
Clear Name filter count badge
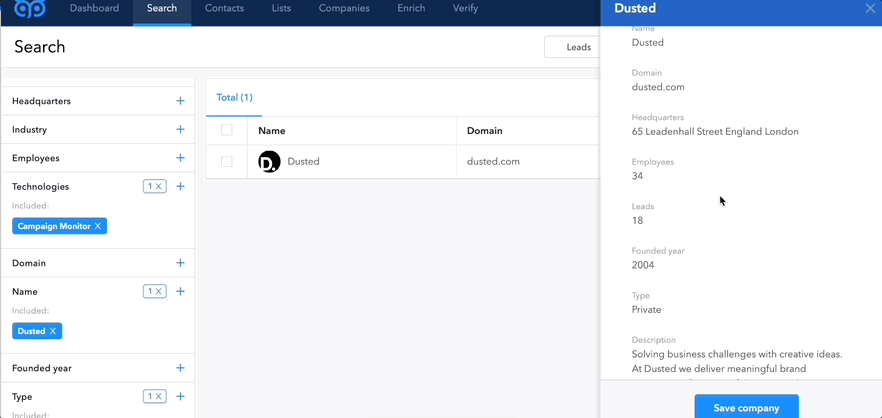point(155,291)
